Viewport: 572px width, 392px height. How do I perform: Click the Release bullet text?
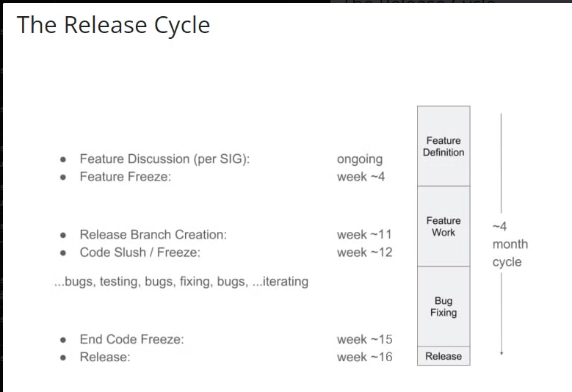coord(105,357)
